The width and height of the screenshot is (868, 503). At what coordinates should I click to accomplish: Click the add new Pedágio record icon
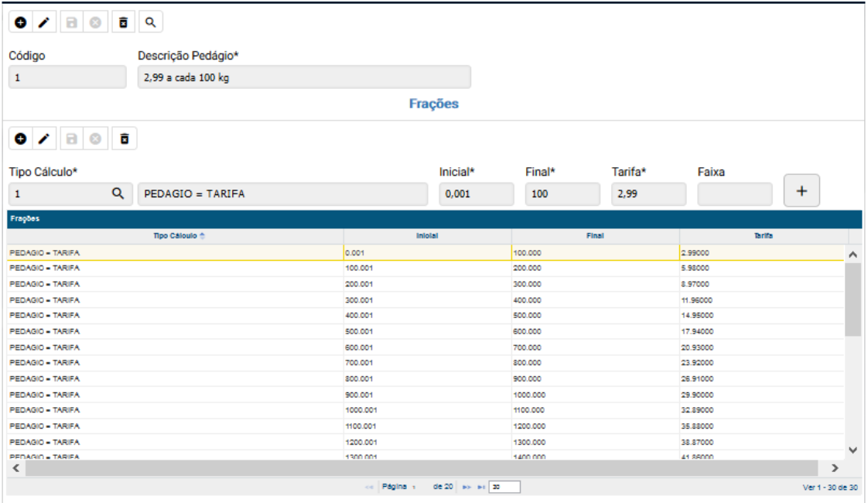tap(21, 23)
